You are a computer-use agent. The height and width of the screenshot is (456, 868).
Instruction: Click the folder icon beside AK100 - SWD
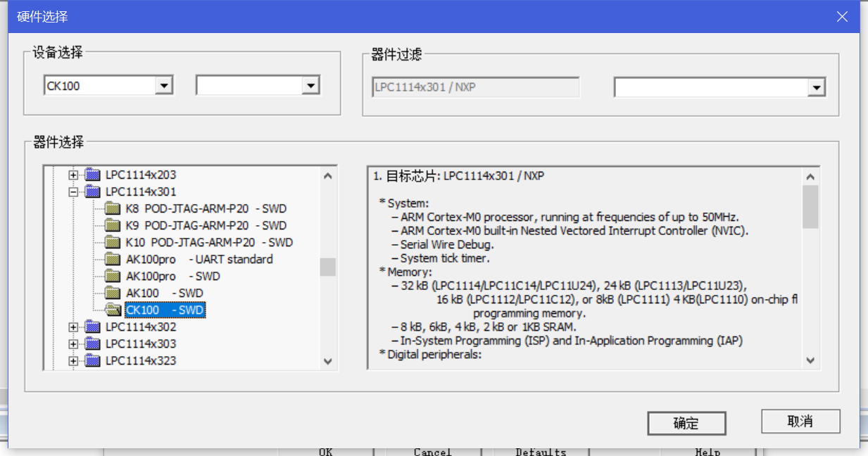[x=113, y=293]
